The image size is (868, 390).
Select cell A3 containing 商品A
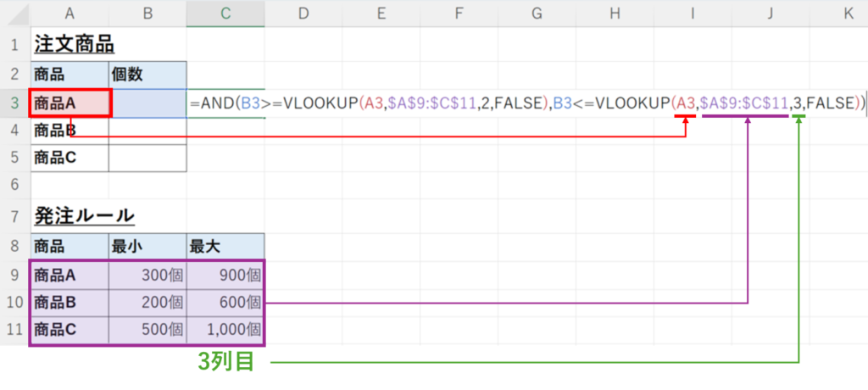pyautogui.click(x=70, y=103)
